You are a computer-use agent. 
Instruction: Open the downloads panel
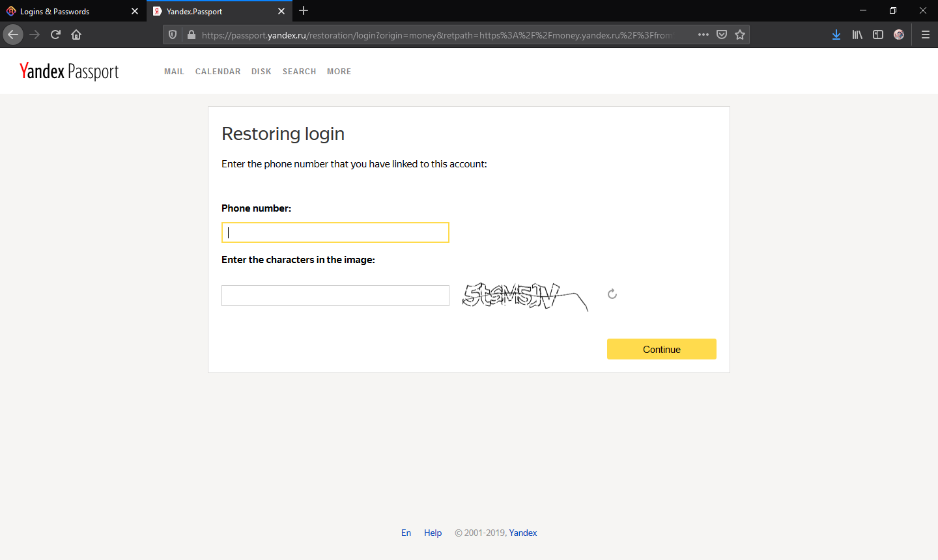836,35
